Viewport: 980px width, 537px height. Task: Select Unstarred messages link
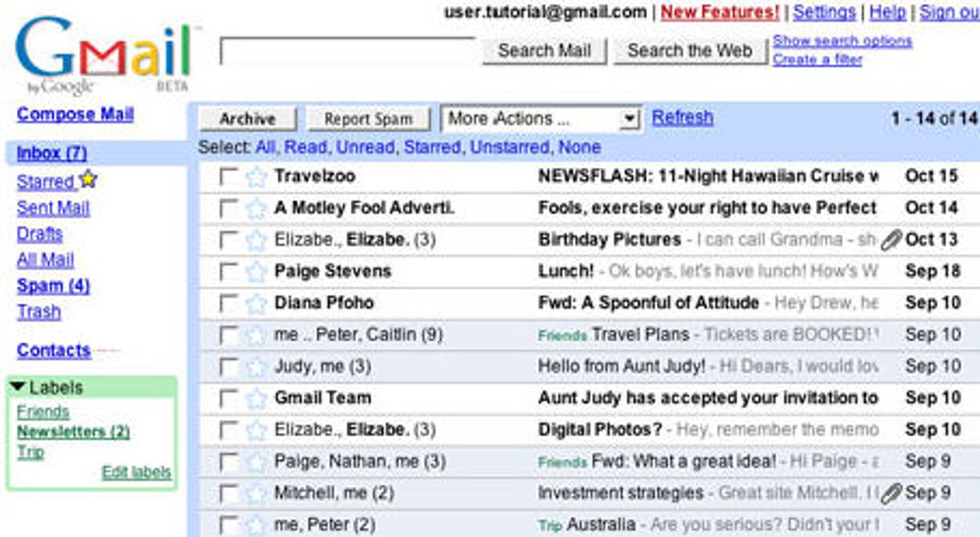tap(510, 147)
